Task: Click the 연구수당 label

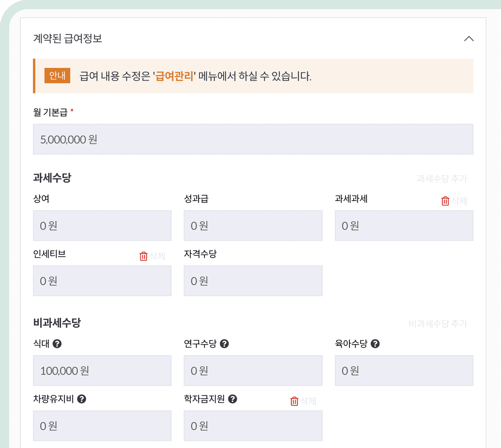Action: point(200,344)
